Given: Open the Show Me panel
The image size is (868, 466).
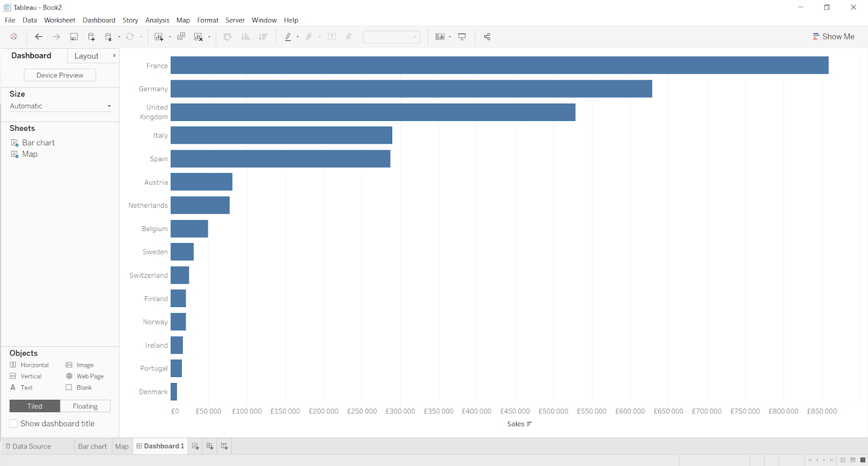Looking at the screenshot, I should (x=833, y=36).
